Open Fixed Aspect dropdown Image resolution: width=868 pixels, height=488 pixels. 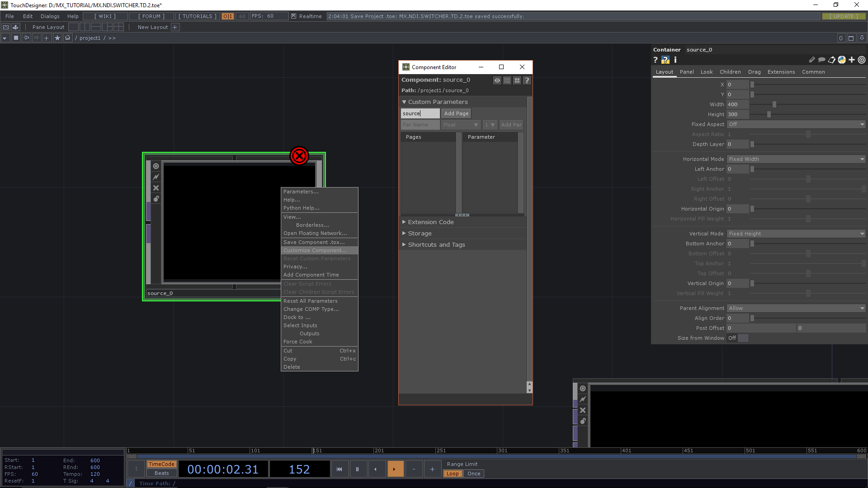(x=796, y=124)
